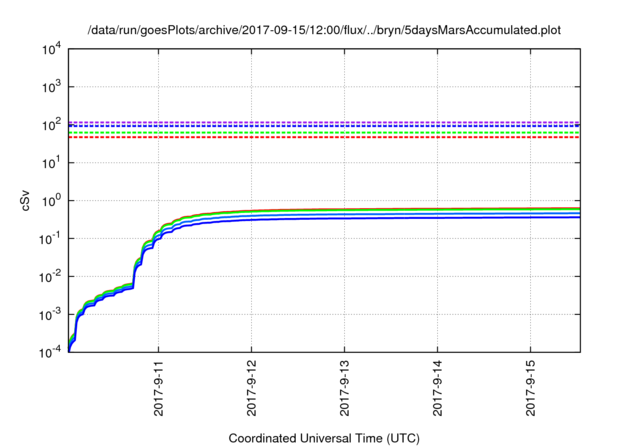
Task: Click the 2017-9-14 date tick label
Action: coord(438,388)
